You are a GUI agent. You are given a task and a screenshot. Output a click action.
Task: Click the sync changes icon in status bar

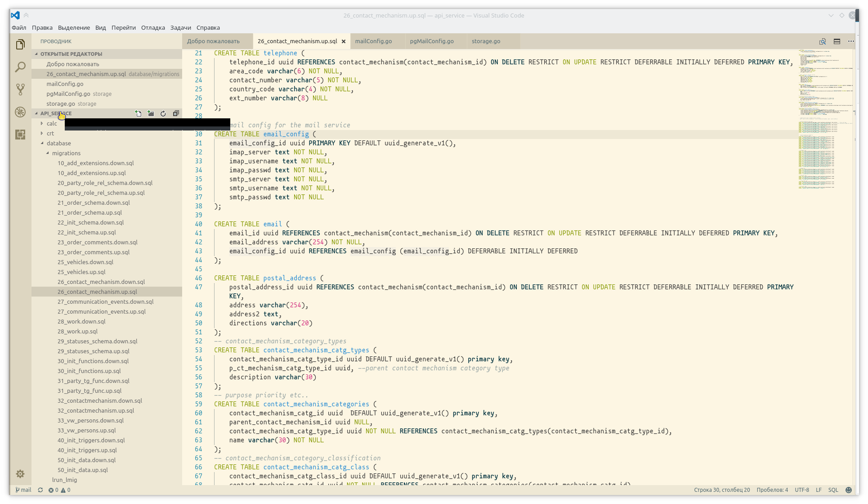[x=40, y=490]
